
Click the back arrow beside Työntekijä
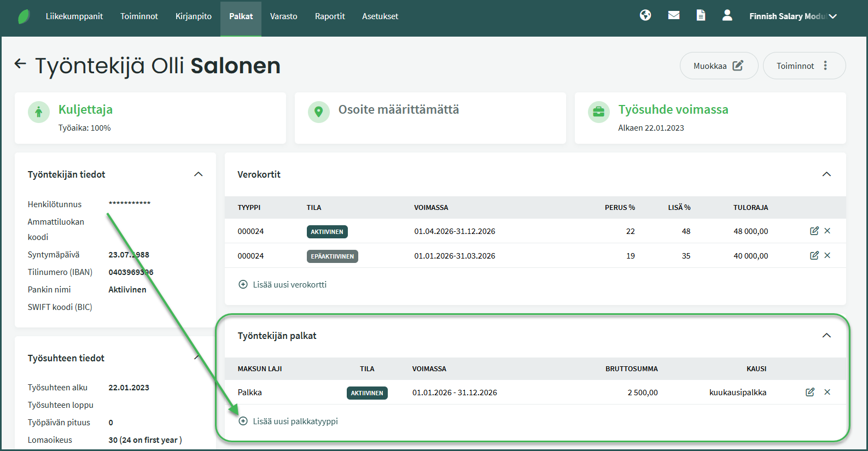[20, 64]
